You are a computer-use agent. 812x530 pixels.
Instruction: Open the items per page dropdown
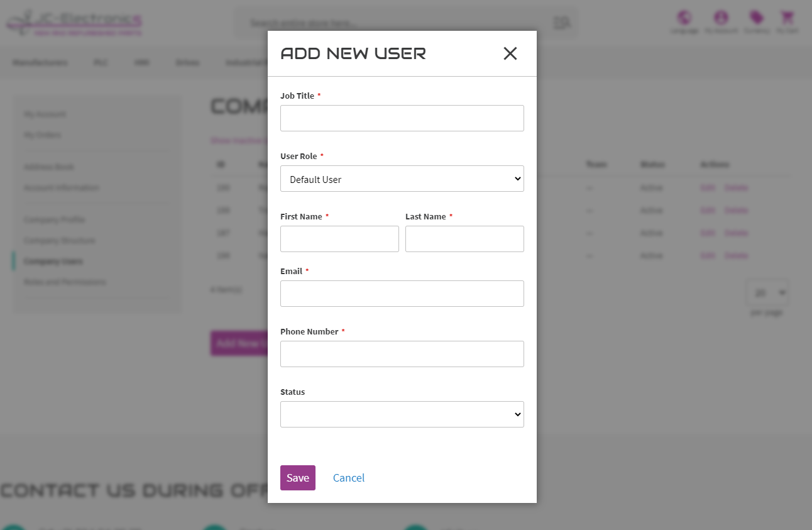pyautogui.click(x=768, y=292)
